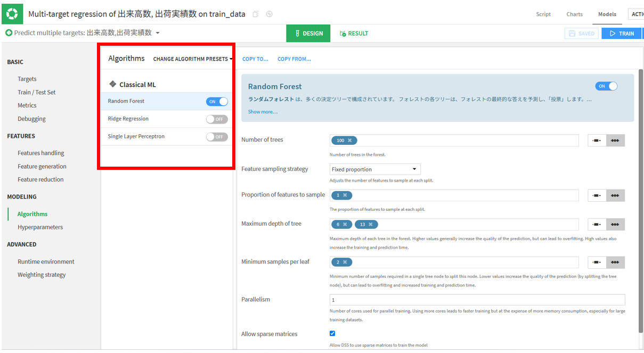
Task: Click the Train button
Action: pos(622,34)
